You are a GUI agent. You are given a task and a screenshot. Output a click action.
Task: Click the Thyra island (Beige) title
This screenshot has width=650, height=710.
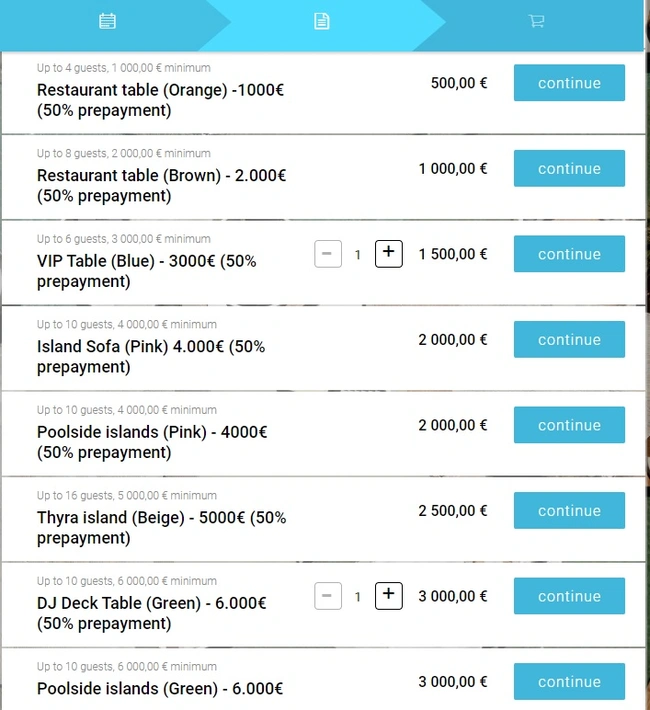coord(161,527)
